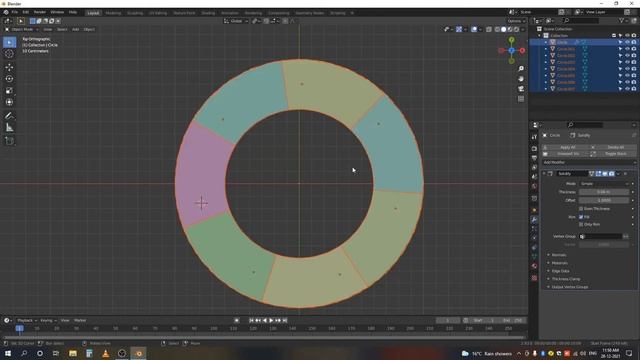Screen dimensions: 640x360
Task: Adjust the Offset value field
Action: click(604, 200)
